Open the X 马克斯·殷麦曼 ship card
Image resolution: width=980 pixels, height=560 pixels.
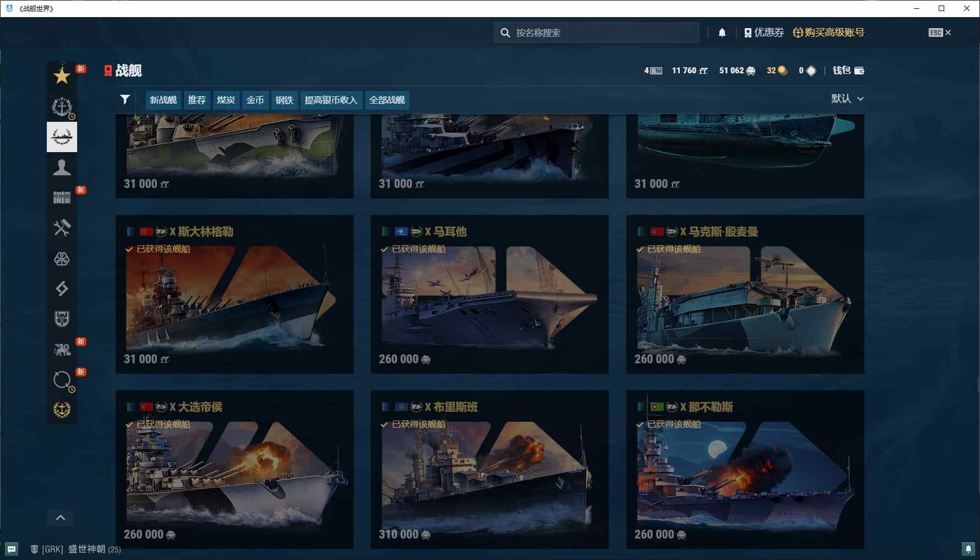point(745,294)
